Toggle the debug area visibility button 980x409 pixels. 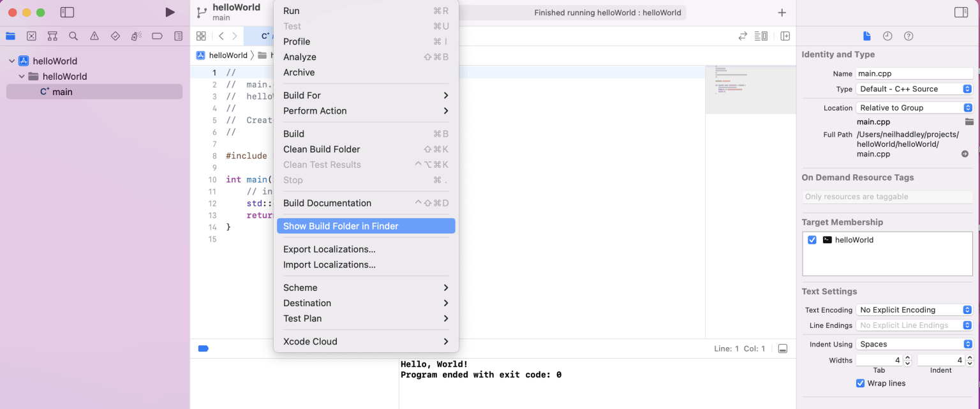(783, 349)
